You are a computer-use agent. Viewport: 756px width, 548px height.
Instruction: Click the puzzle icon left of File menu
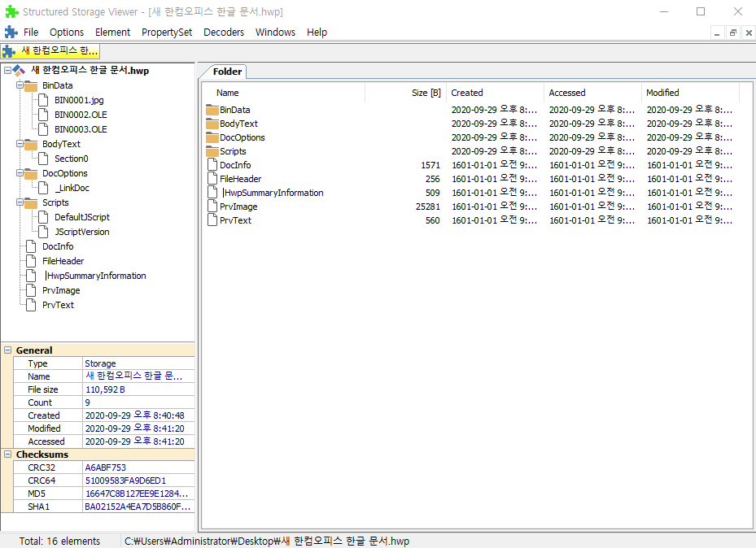click(x=11, y=33)
